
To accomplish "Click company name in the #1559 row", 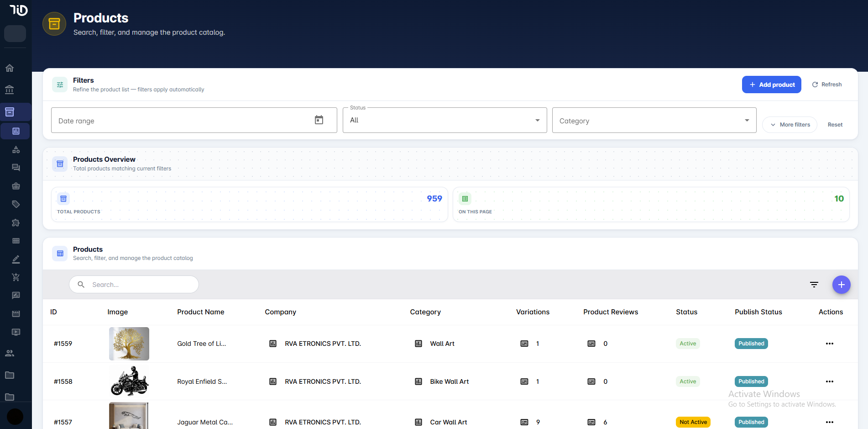I will click(323, 344).
